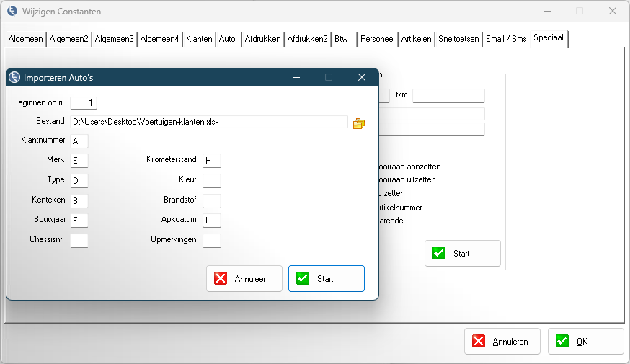Click the Start button in background panel
Viewport: 630px width, 364px height.
tap(462, 254)
